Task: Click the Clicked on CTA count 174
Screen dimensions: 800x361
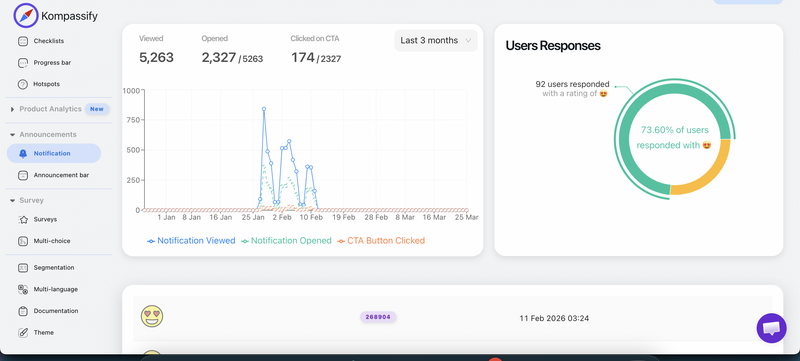Action: click(x=303, y=58)
